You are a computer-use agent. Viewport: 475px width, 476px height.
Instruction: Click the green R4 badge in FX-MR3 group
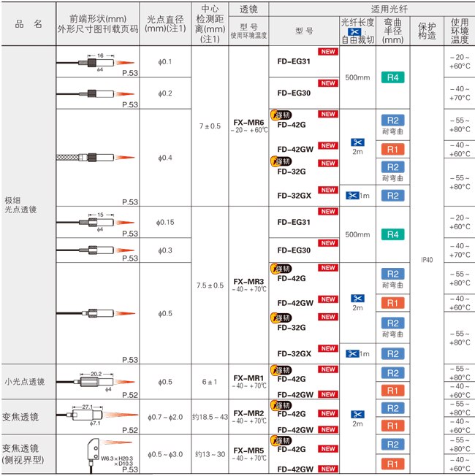pos(392,234)
